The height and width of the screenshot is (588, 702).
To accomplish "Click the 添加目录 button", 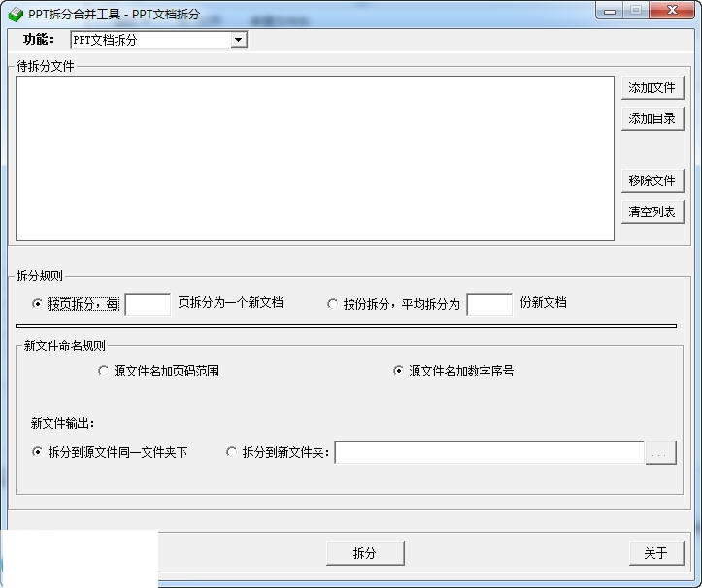I will 652,118.
